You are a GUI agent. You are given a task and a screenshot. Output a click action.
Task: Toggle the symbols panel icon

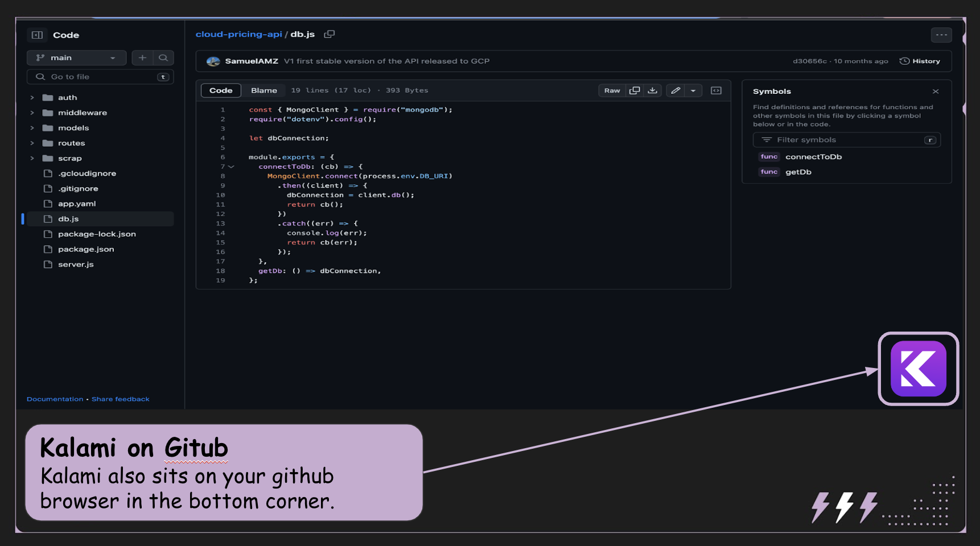[716, 90]
